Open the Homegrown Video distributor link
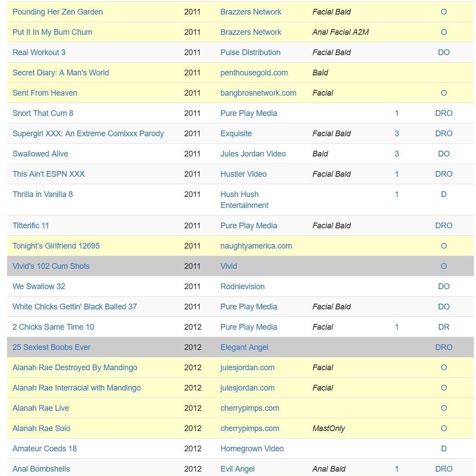The width and height of the screenshot is (476, 476). tap(252, 449)
